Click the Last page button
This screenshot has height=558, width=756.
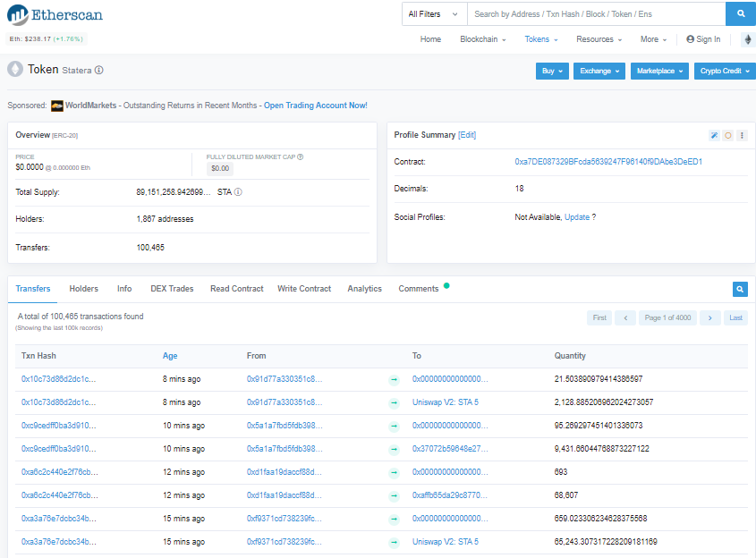click(735, 318)
